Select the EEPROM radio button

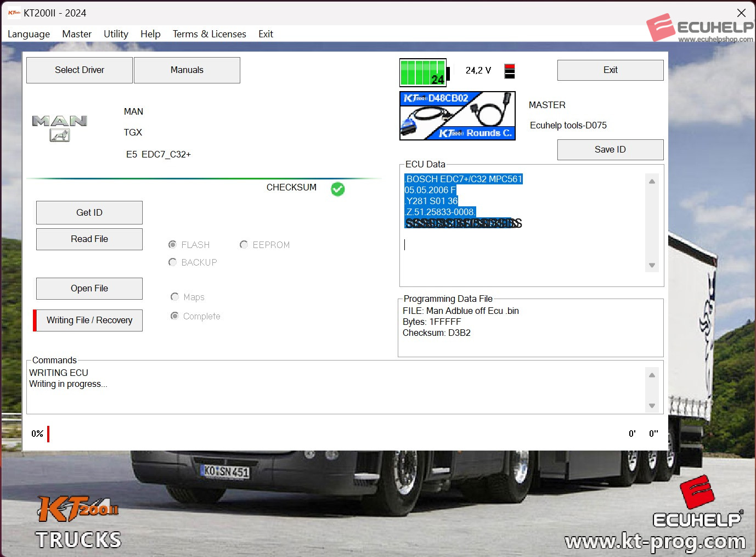click(244, 245)
